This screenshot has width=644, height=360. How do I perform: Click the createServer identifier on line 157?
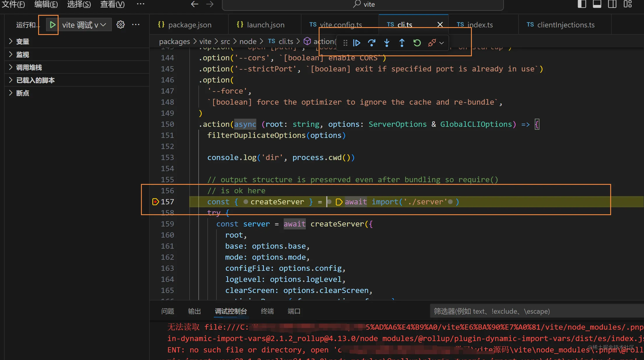pos(277,202)
